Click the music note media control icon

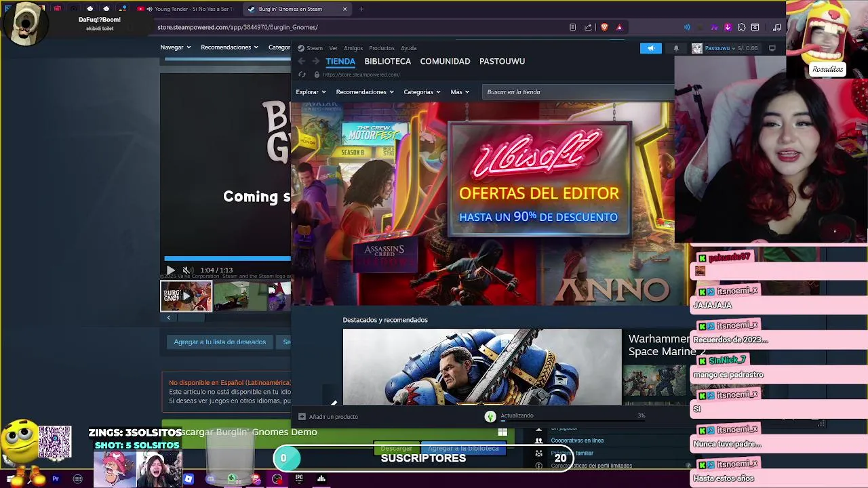coord(777,27)
